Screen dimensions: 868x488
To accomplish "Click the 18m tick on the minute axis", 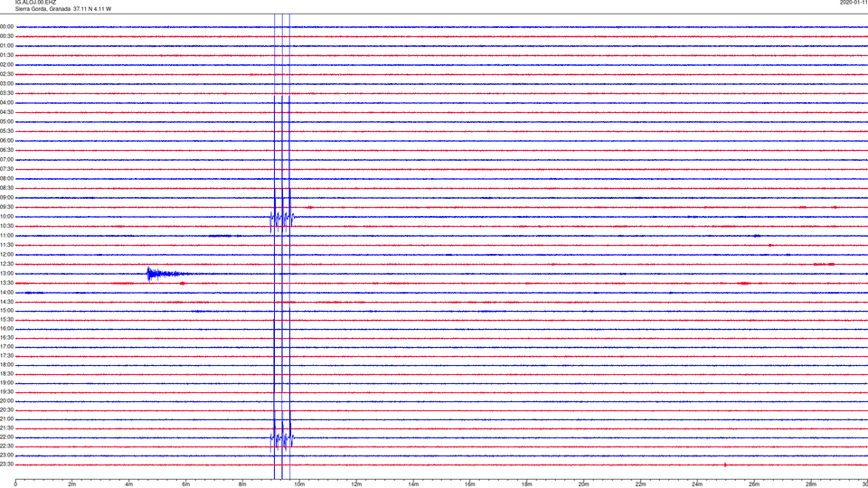I will [x=527, y=484].
